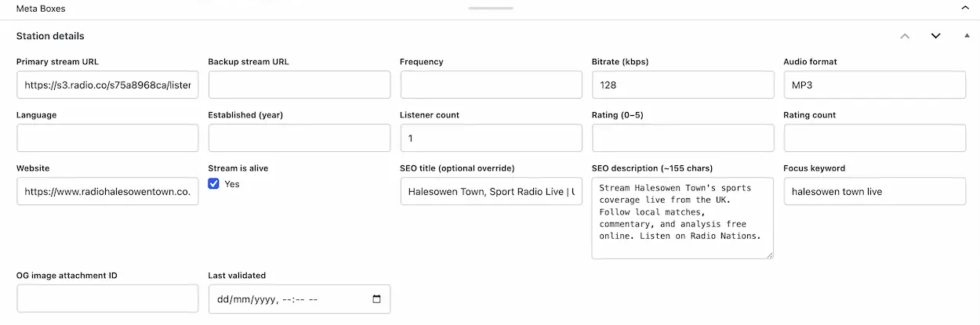Click the Language label
The width and height of the screenshot is (980, 325).
36,115
